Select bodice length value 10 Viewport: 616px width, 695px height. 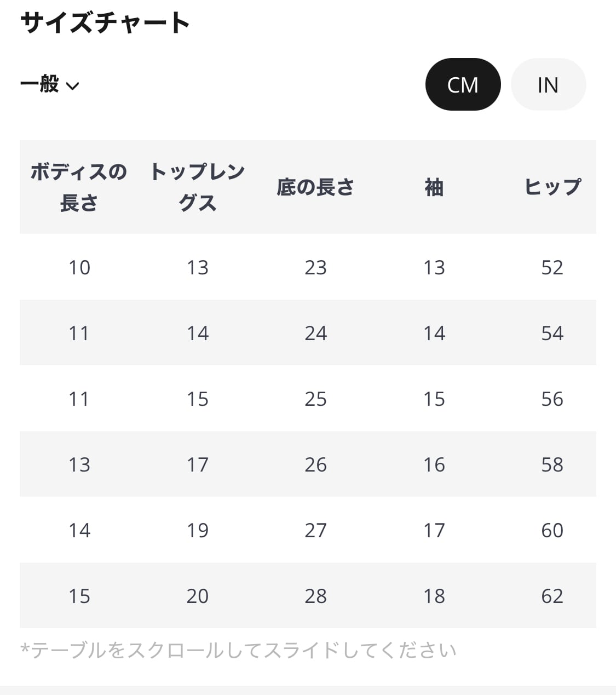[x=79, y=267]
